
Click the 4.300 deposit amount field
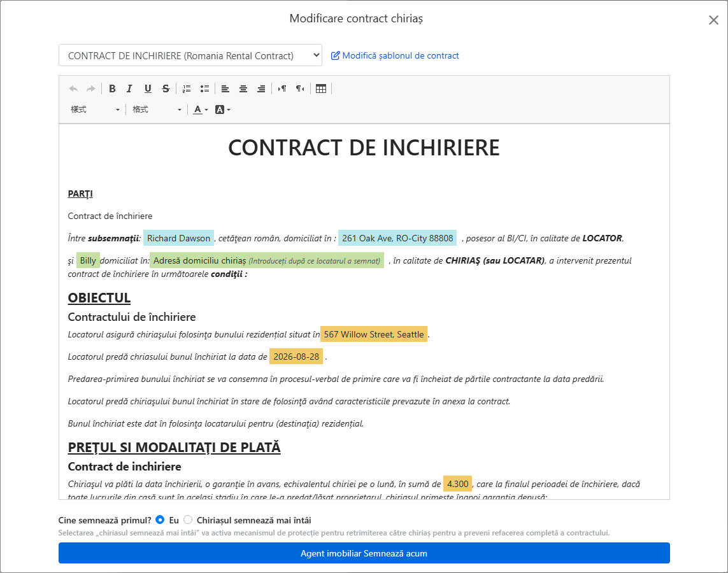click(x=458, y=484)
